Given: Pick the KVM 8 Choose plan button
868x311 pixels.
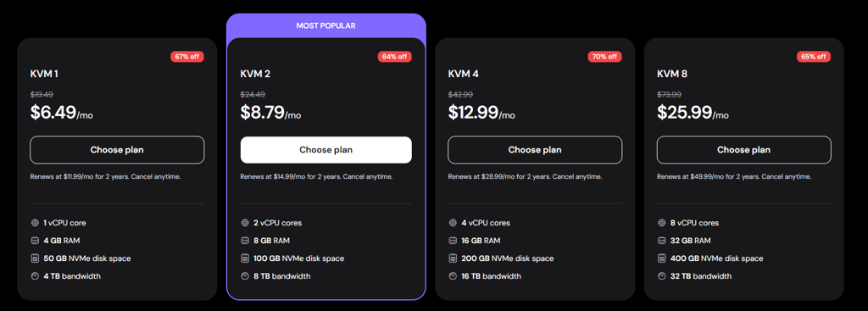Looking at the screenshot, I should [x=744, y=150].
